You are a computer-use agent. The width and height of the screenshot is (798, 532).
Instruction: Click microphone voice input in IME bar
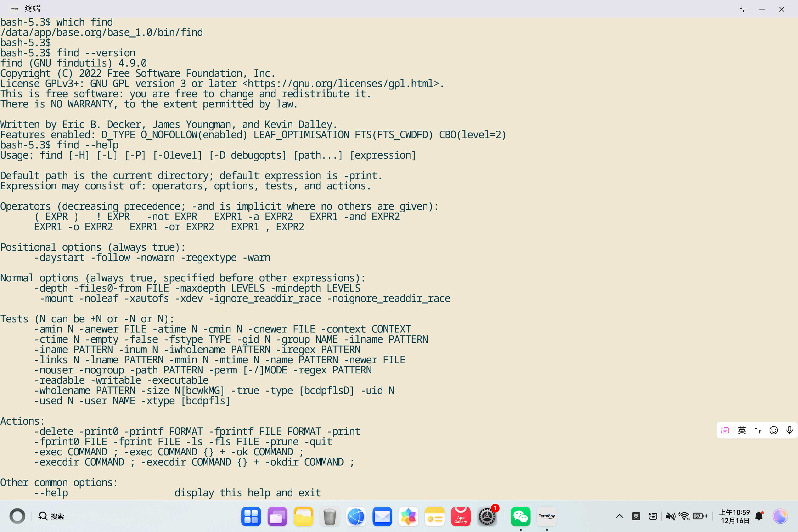[789, 430]
